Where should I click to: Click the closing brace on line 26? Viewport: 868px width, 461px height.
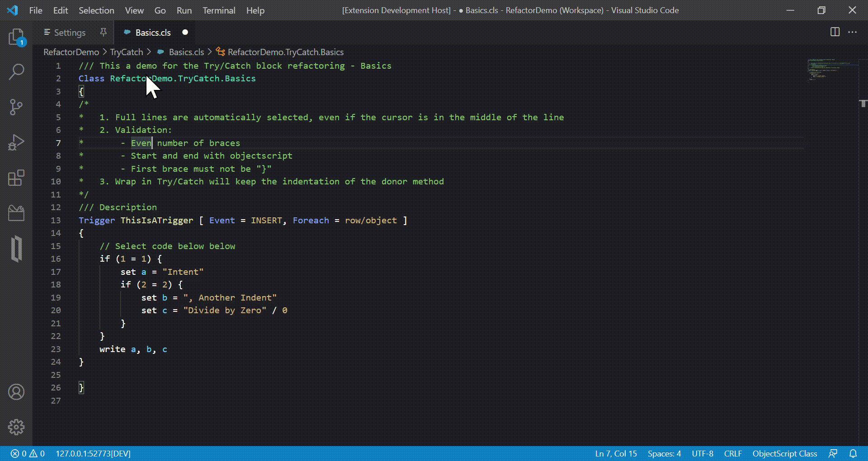[x=81, y=387]
